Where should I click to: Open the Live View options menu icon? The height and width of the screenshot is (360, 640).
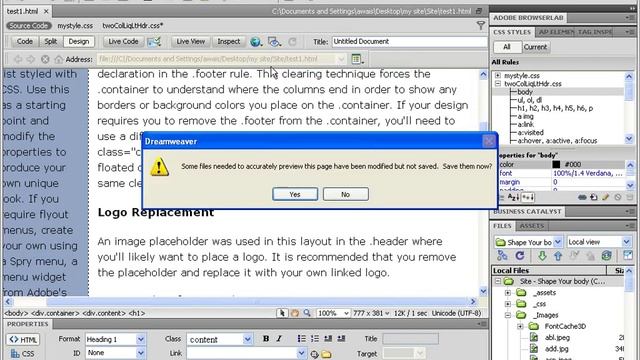(x=357, y=59)
